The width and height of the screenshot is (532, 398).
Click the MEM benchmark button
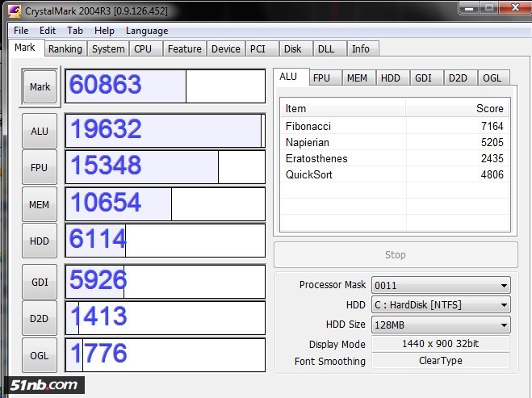point(40,205)
